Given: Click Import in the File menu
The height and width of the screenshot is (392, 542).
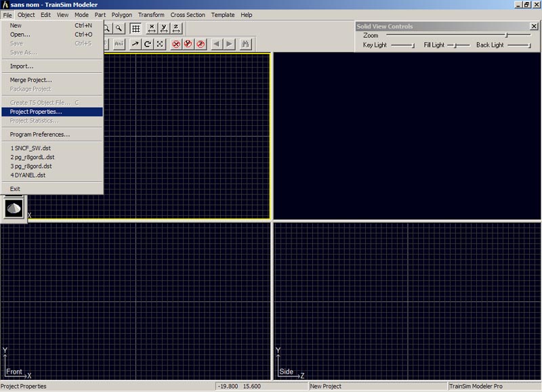Looking at the screenshot, I should click(22, 66).
